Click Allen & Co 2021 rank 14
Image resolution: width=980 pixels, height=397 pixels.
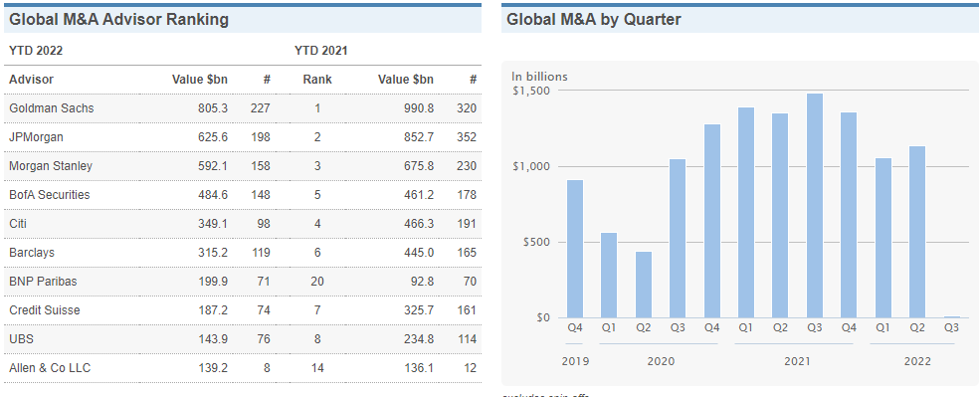click(x=317, y=367)
